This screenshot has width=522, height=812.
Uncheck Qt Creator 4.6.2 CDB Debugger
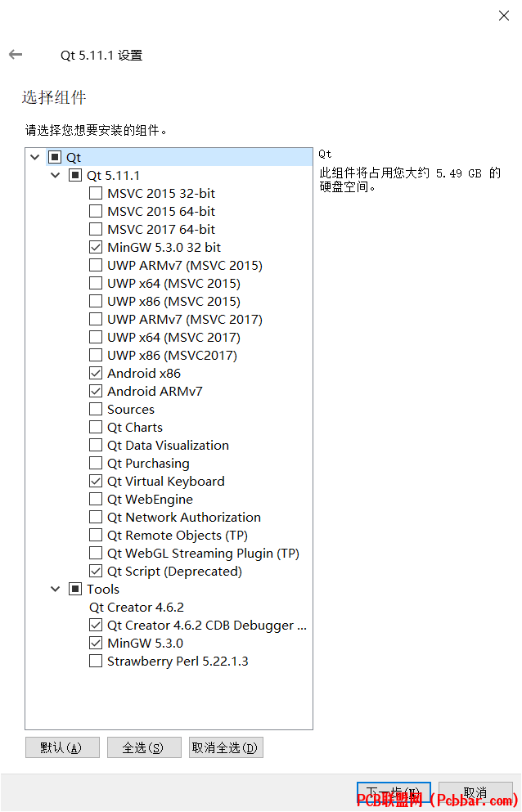(x=96, y=625)
